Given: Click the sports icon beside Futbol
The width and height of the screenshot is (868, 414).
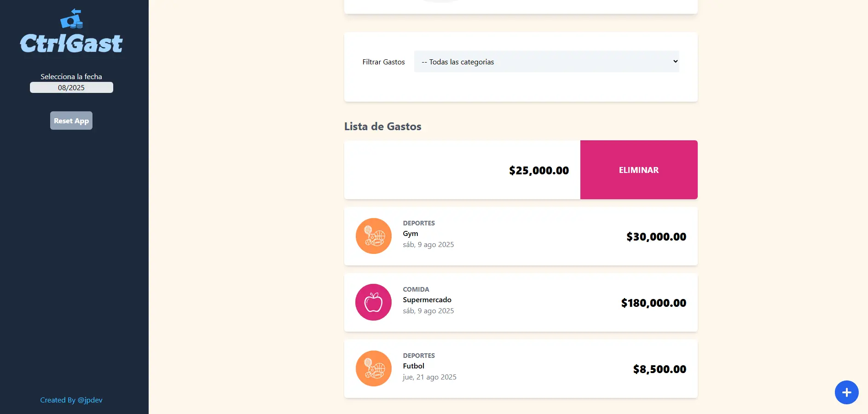Looking at the screenshot, I should point(374,368).
